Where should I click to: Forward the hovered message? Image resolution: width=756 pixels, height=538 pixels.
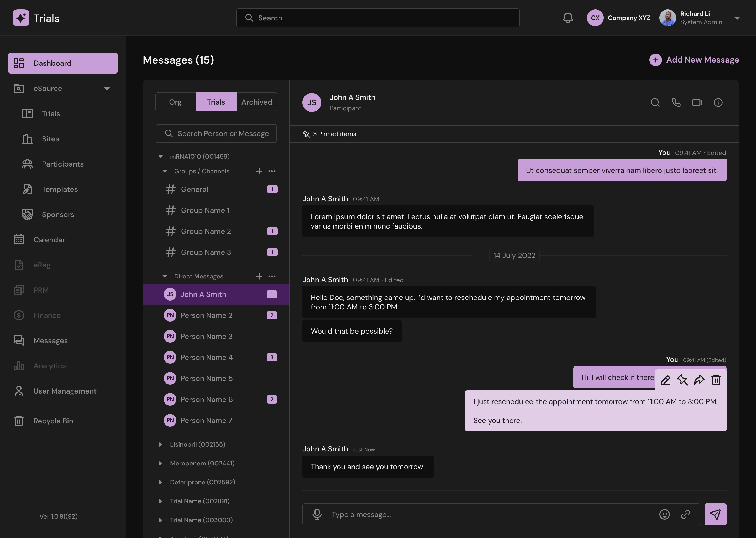tap(699, 380)
